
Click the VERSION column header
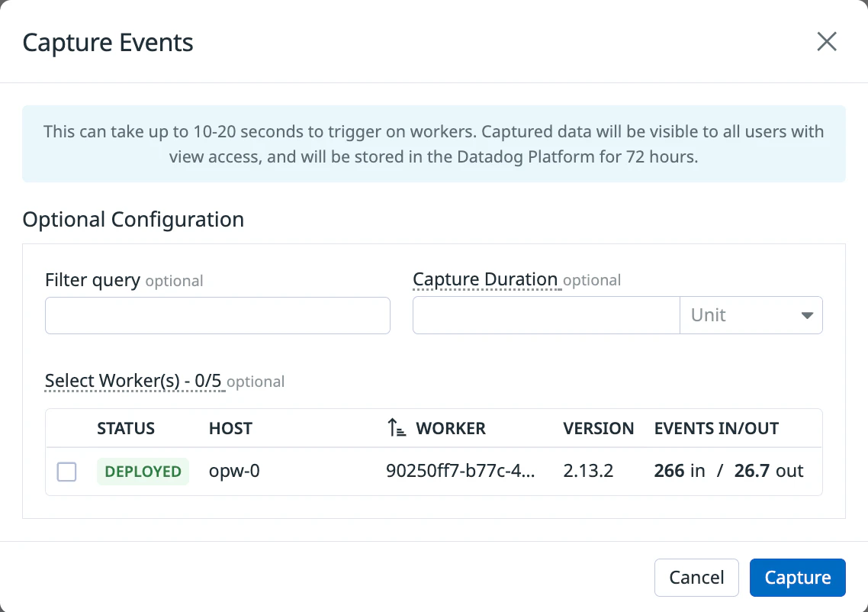598,429
